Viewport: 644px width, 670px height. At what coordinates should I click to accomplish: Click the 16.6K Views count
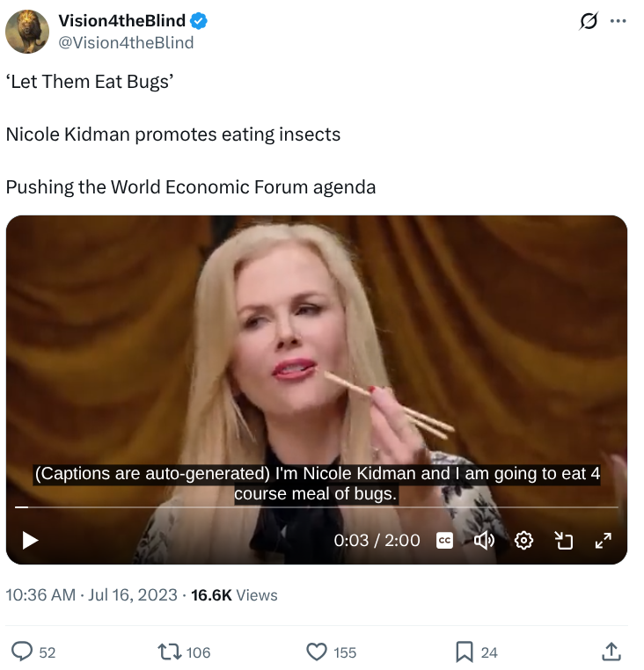pos(234,595)
